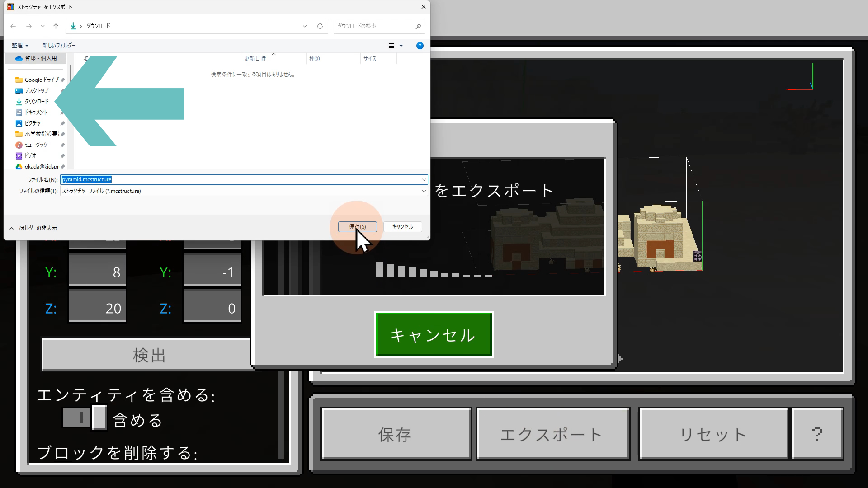The image size is (868, 488).
Task: Click 新しいフォルダー in the dialog toolbar
Action: (x=59, y=46)
